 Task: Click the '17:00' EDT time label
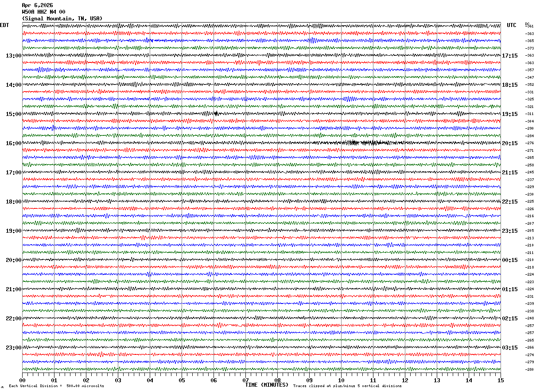click(13, 173)
